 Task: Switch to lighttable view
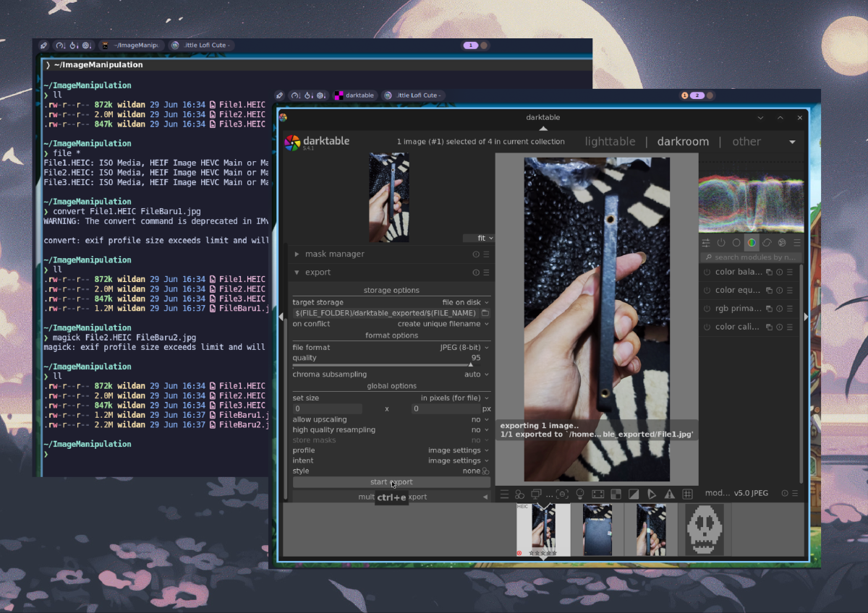610,142
